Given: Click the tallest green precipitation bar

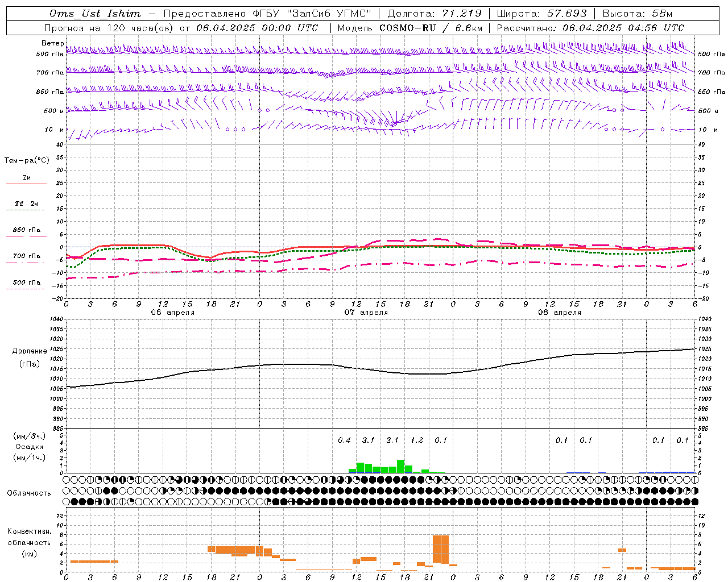Looking at the screenshot, I should click(x=400, y=466).
